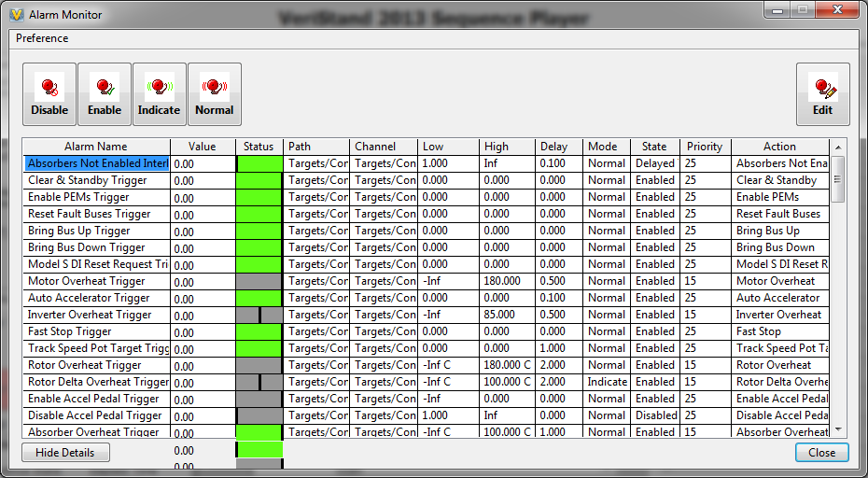The image size is (868, 478).
Task: Select the Bring Bus Up Trigger alarm
Action: 97,231
